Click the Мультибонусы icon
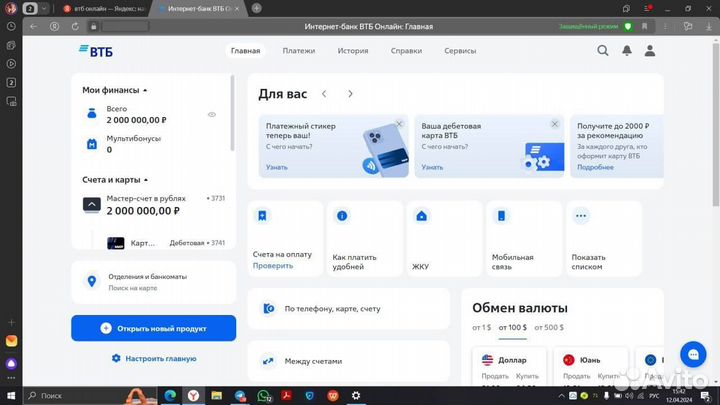Screen dimensions: 720x405 pyautogui.click(x=92, y=144)
